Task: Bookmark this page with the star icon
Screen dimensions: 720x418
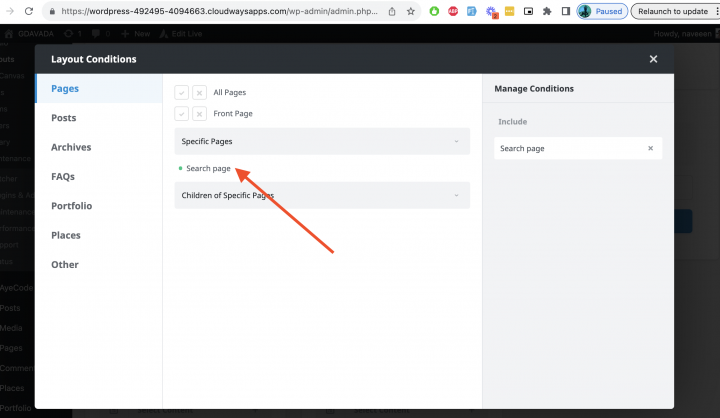Action: (x=410, y=11)
